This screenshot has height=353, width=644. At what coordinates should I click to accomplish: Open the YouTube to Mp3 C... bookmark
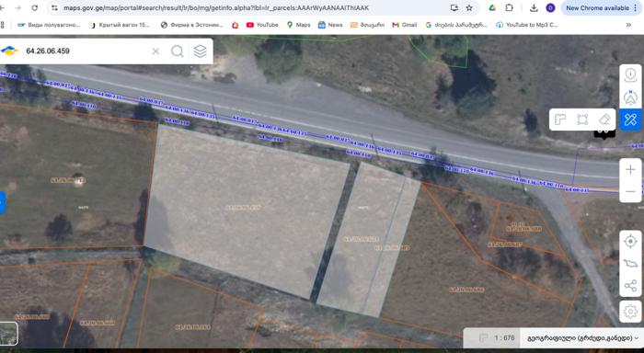(x=527, y=25)
